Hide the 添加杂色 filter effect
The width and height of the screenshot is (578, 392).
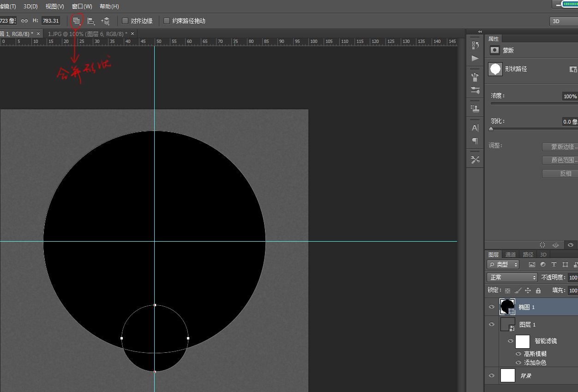tap(518, 363)
